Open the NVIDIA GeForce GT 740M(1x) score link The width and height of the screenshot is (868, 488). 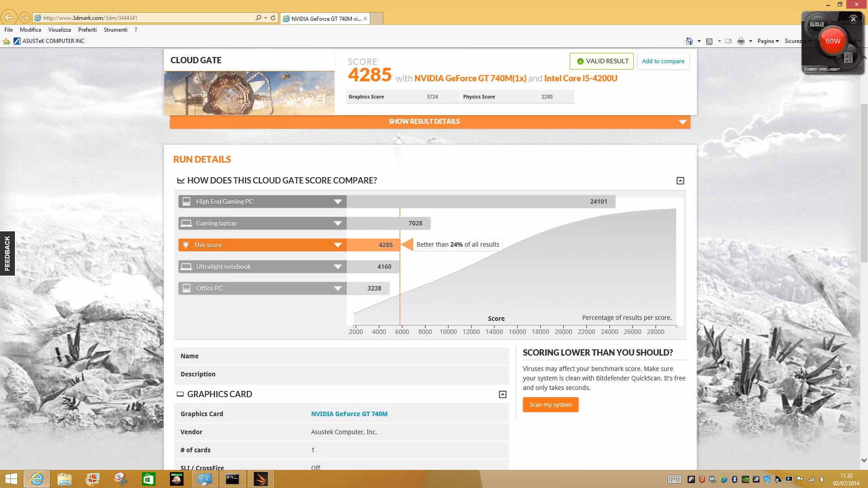point(470,78)
